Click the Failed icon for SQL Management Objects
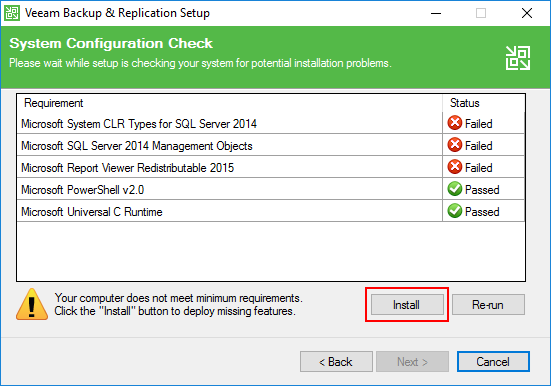The width and height of the screenshot is (551, 386). pyautogui.click(x=455, y=145)
